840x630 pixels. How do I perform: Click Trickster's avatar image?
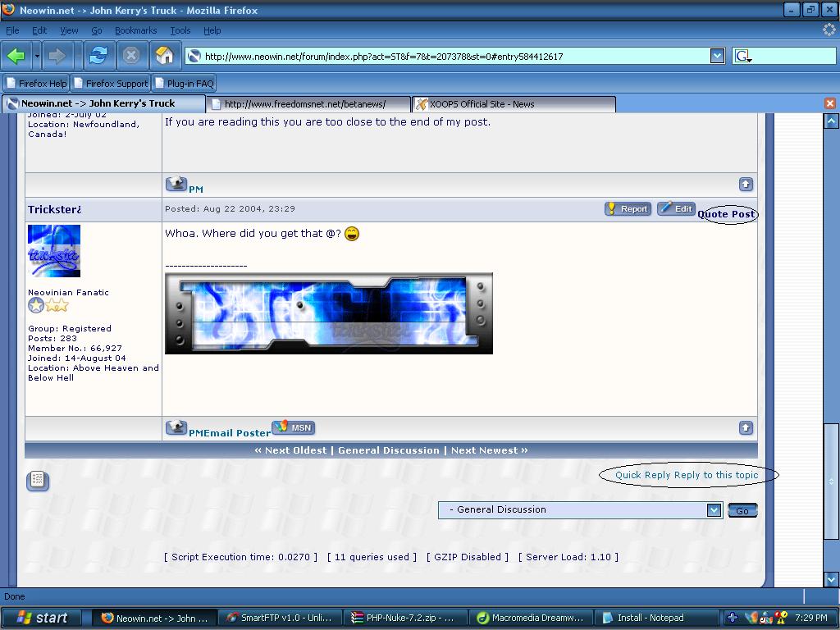click(54, 251)
